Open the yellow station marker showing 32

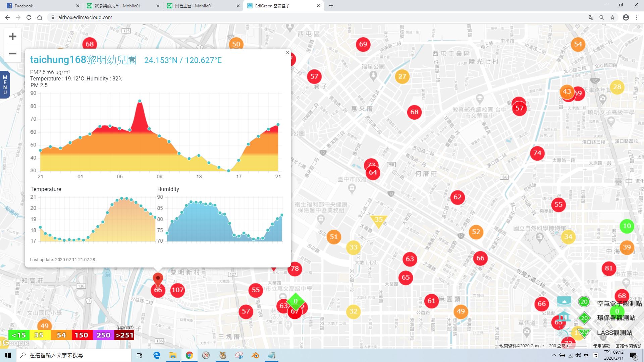(354, 311)
